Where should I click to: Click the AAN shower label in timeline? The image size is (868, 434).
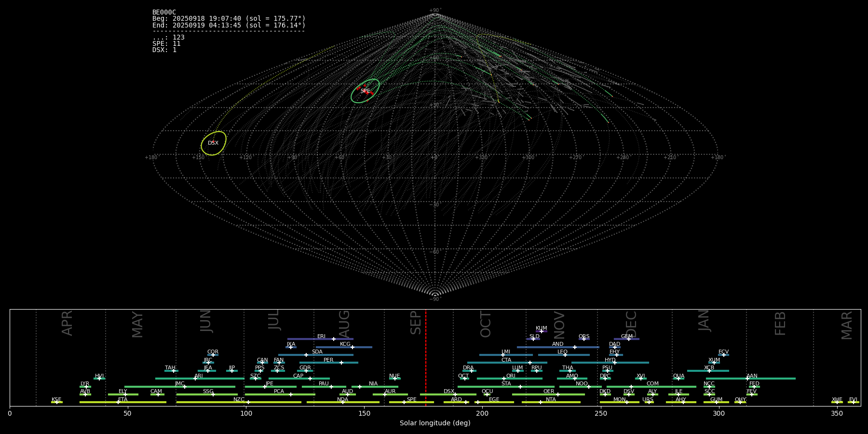click(x=752, y=376)
